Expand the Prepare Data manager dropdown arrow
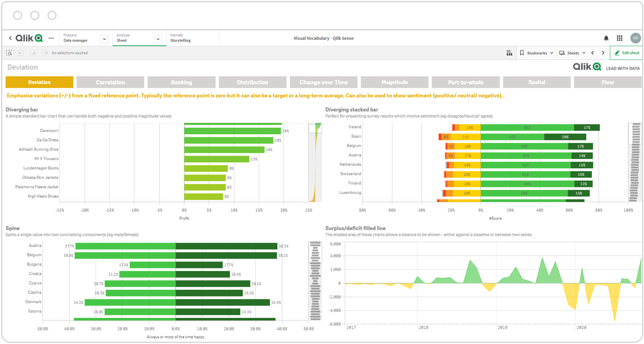The width and height of the screenshot is (644, 344). pos(104,39)
